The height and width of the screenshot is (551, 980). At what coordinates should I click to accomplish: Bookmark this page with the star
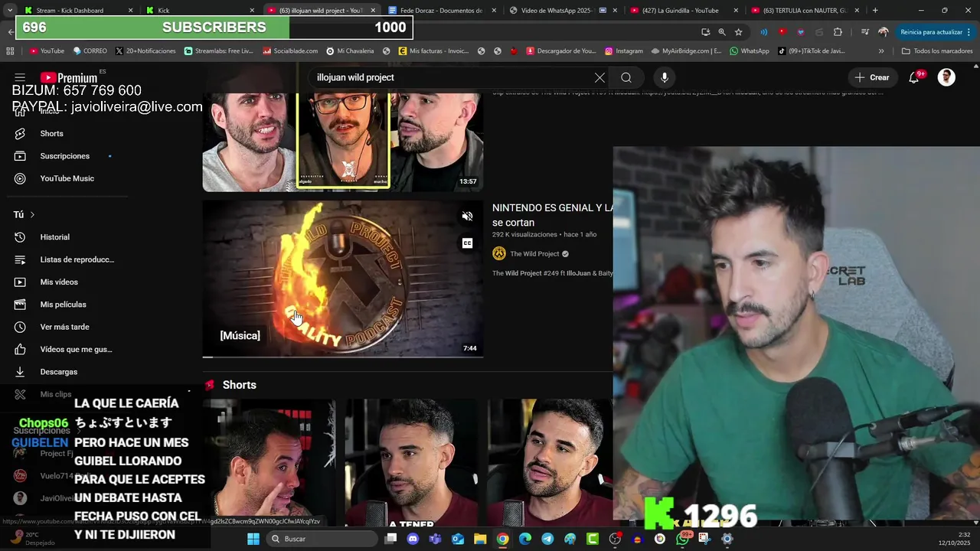738,32
